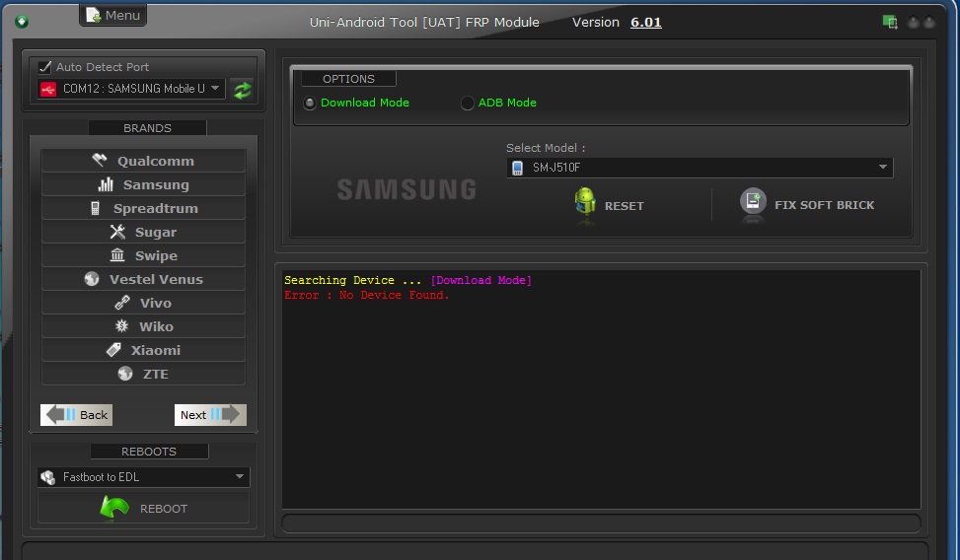Click the 'Searching Device ...' log text
This screenshot has height=560, width=960.
pos(352,280)
